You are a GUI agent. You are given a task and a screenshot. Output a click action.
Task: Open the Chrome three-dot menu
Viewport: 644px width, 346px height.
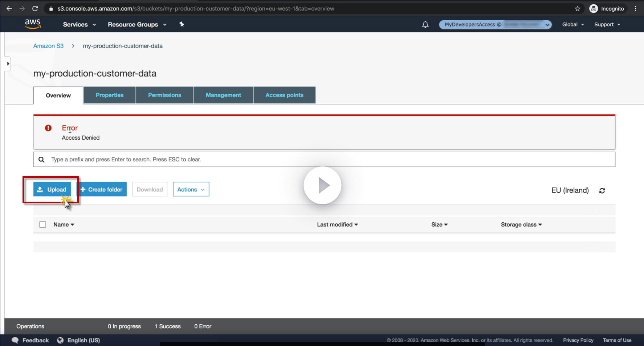pyautogui.click(x=635, y=8)
